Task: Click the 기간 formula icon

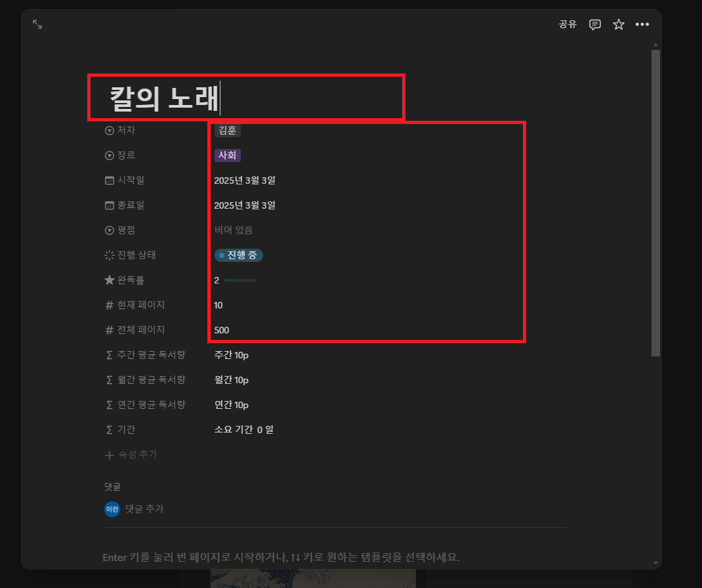Action: [x=110, y=430]
